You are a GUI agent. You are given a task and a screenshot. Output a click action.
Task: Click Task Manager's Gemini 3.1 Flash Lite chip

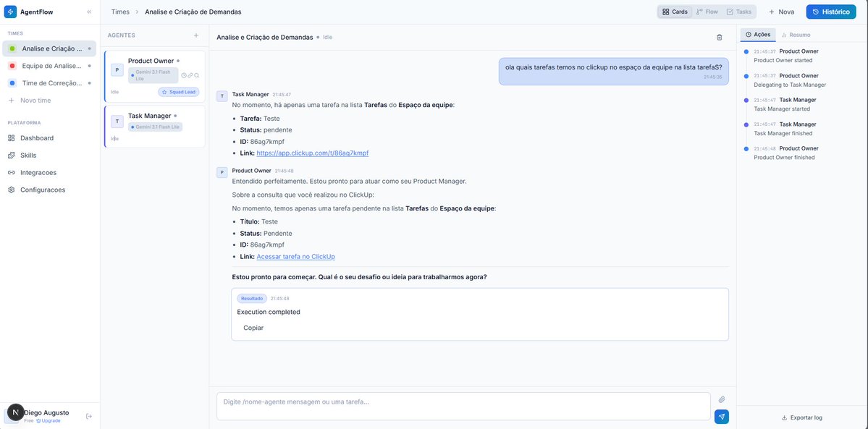coord(156,127)
